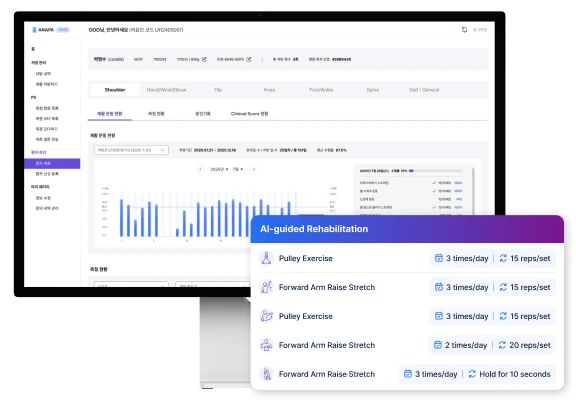Click the calendar icon beside 2 times/day
576x404 pixels.
coord(438,345)
